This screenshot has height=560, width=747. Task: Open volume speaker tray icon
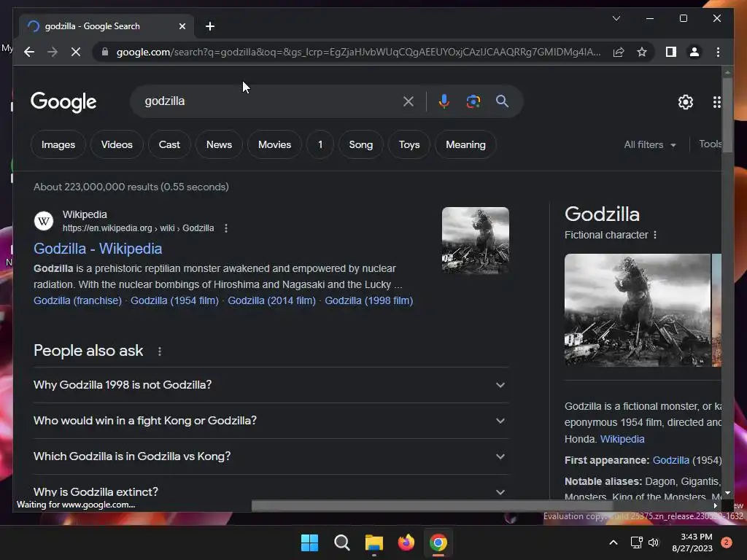[x=654, y=542]
